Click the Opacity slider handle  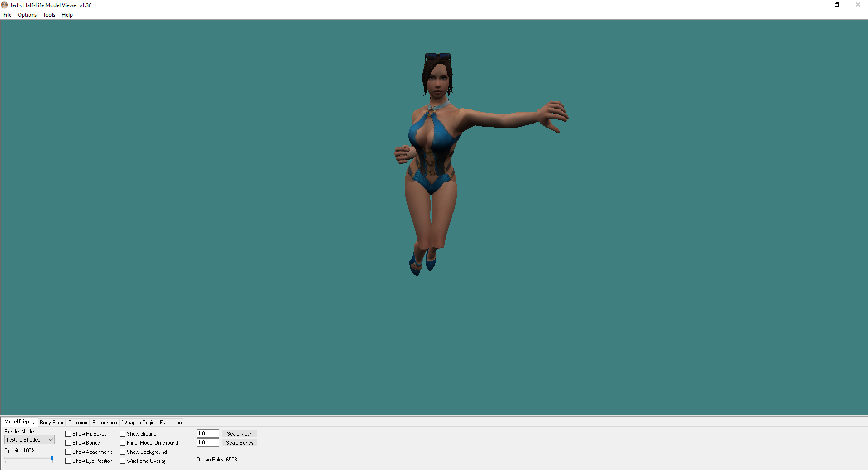(x=52, y=459)
